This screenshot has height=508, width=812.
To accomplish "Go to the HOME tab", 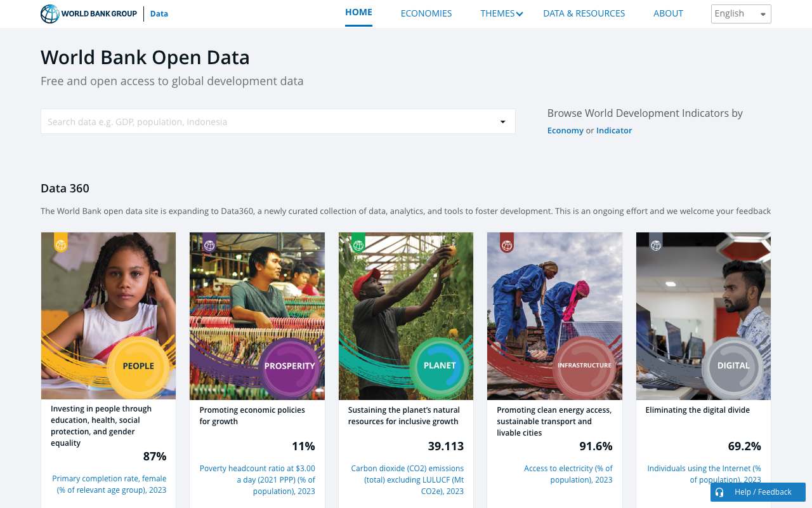I will click(358, 12).
